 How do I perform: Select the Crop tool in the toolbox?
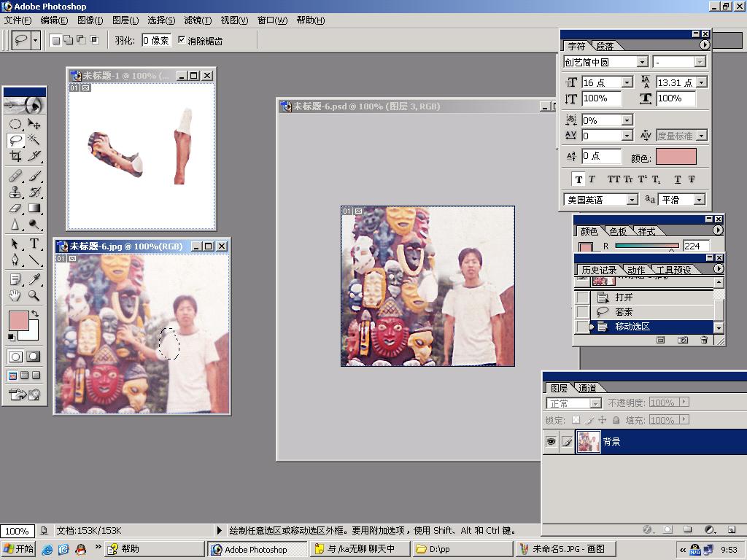[15, 156]
